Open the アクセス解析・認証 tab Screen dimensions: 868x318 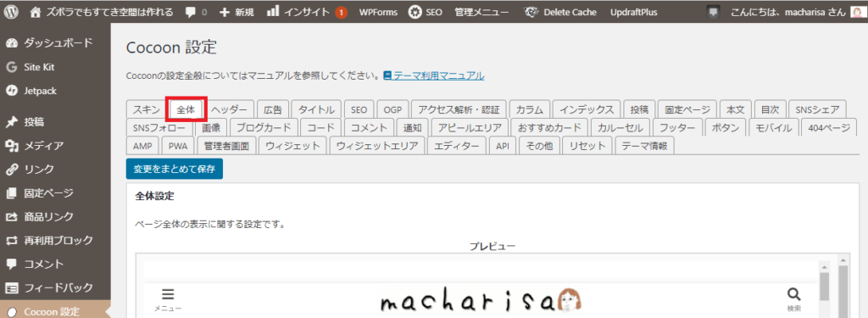(459, 109)
